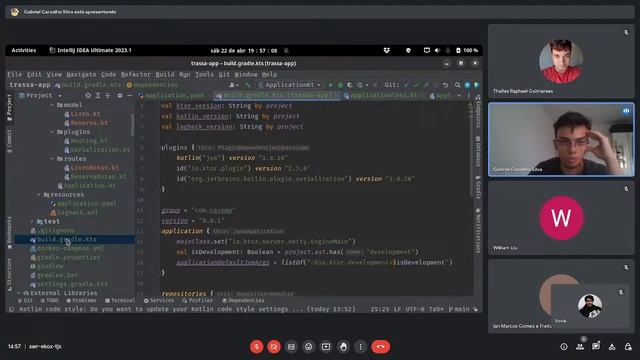Switch to application.yaml editor tab
The height and width of the screenshot is (360, 640).
(x=171, y=95)
